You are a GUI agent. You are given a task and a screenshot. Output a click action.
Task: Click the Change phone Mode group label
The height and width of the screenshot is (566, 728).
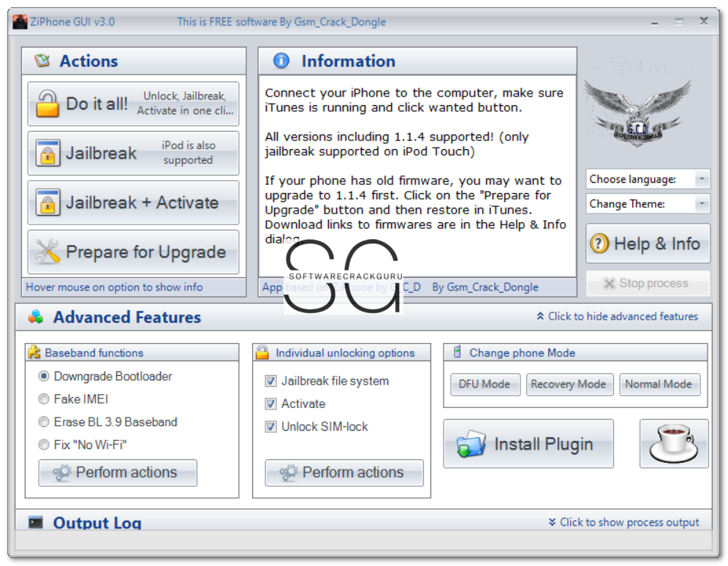[523, 352]
